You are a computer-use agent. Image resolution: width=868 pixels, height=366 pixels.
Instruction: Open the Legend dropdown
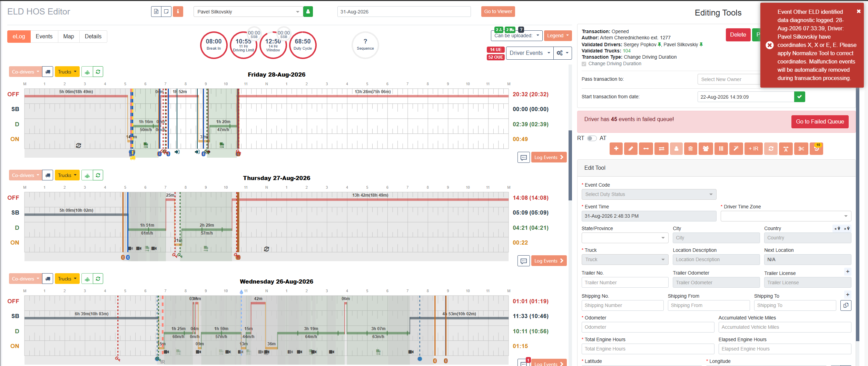[558, 36]
